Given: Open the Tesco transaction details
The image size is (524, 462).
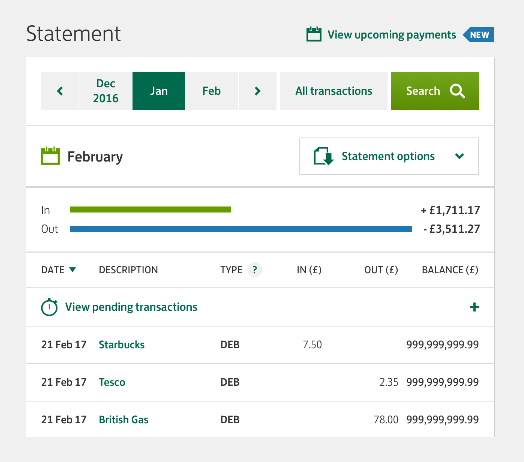Looking at the screenshot, I should pyautogui.click(x=112, y=382).
